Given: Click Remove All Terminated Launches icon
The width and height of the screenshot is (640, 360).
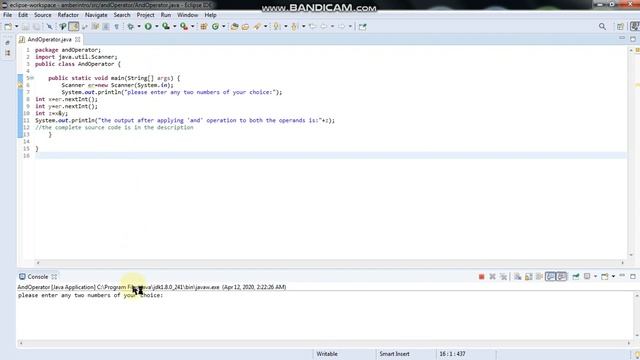Looking at the screenshot, I should click(x=504, y=277).
